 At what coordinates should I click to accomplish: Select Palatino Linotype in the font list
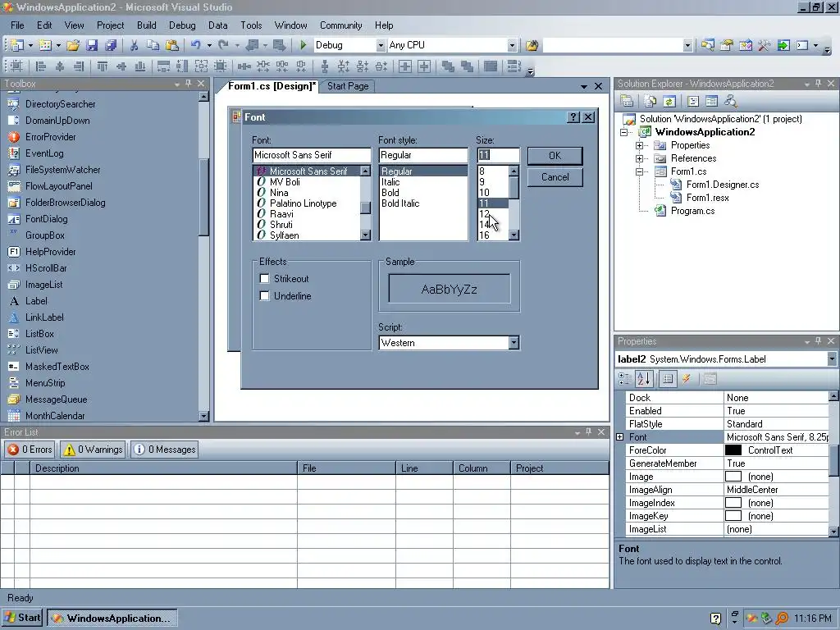[304, 203]
